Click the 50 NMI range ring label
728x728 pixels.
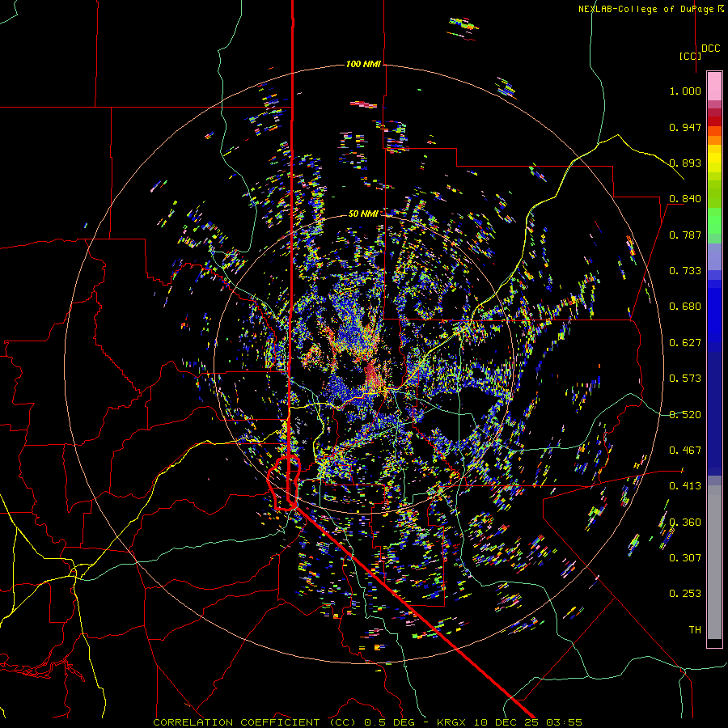tap(363, 214)
